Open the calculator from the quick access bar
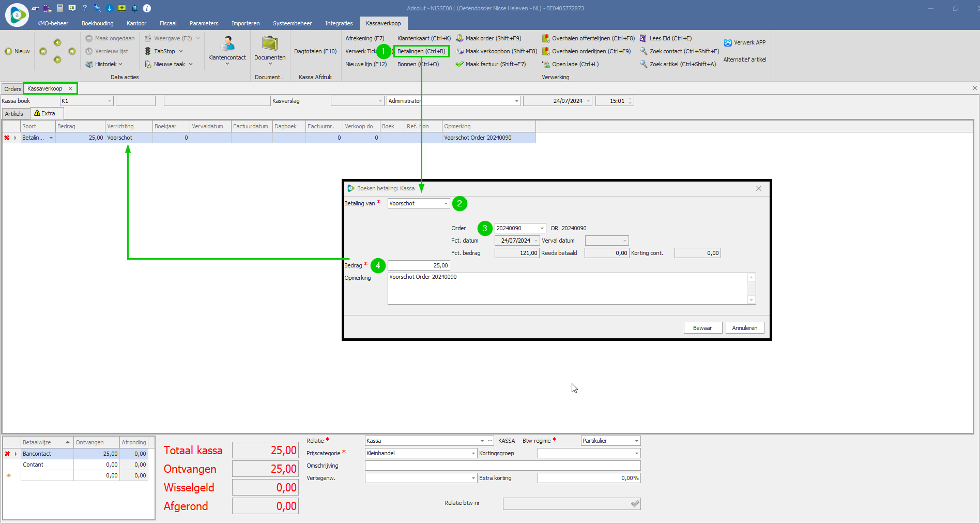 click(60, 8)
